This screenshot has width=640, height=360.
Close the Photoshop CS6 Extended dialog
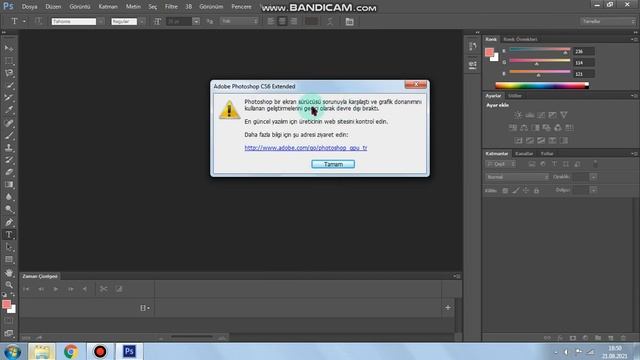click(416, 84)
